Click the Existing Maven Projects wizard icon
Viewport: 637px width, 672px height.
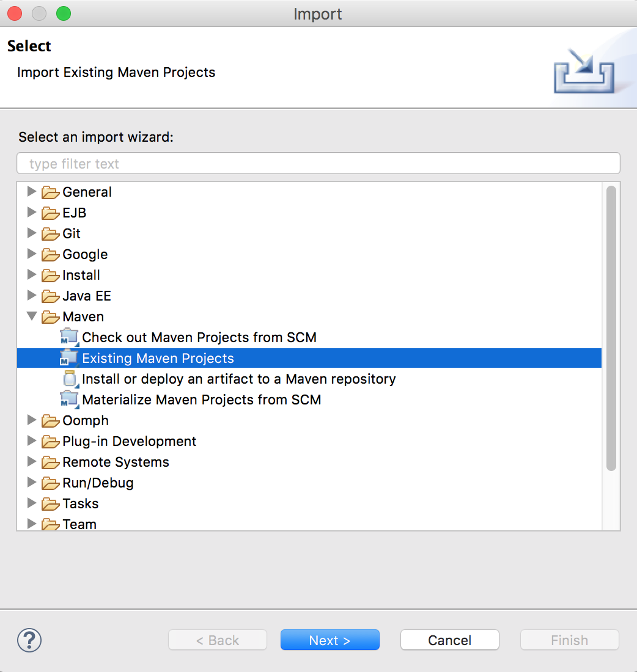(x=70, y=358)
